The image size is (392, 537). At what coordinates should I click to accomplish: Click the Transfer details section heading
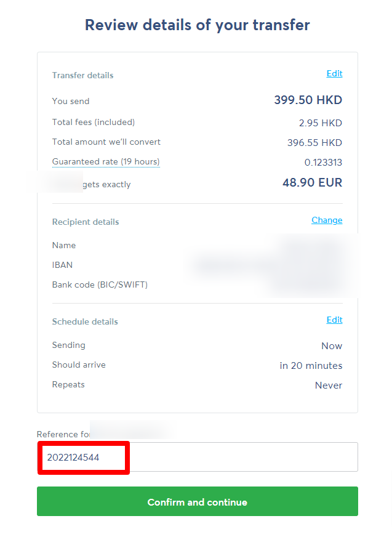click(x=83, y=76)
